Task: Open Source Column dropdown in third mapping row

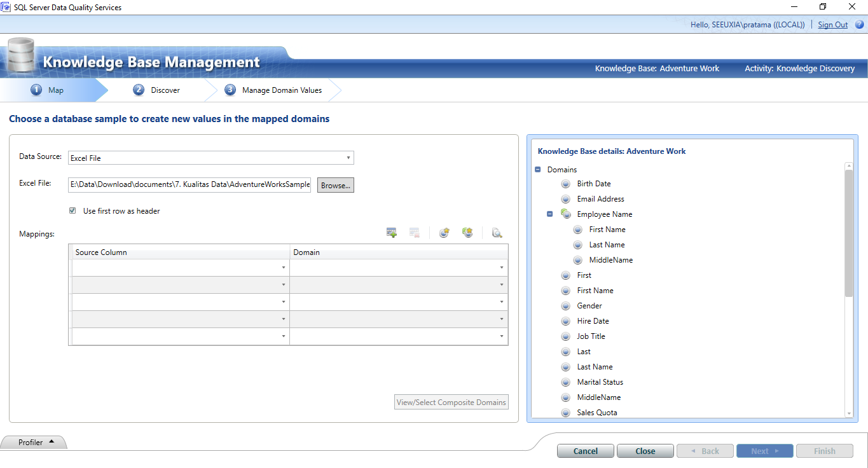Action: click(284, 302)
